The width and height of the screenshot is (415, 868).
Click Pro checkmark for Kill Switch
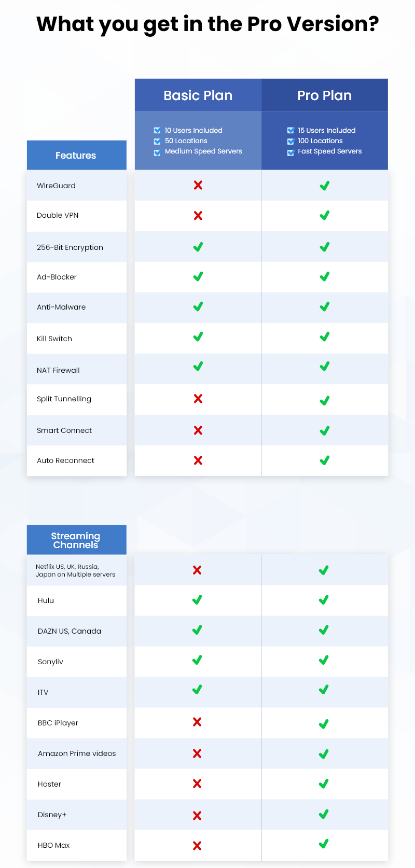[324, 337]
